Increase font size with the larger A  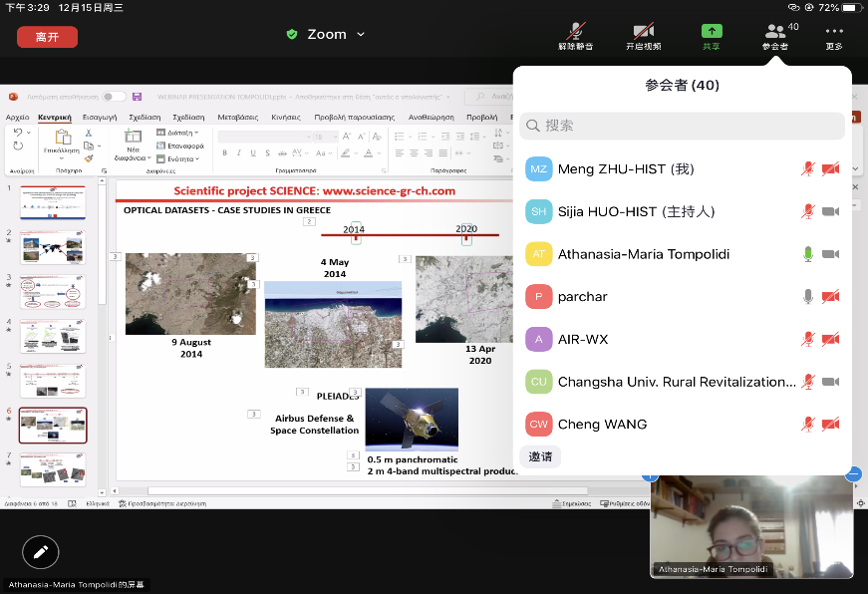(x=347, y=137)
